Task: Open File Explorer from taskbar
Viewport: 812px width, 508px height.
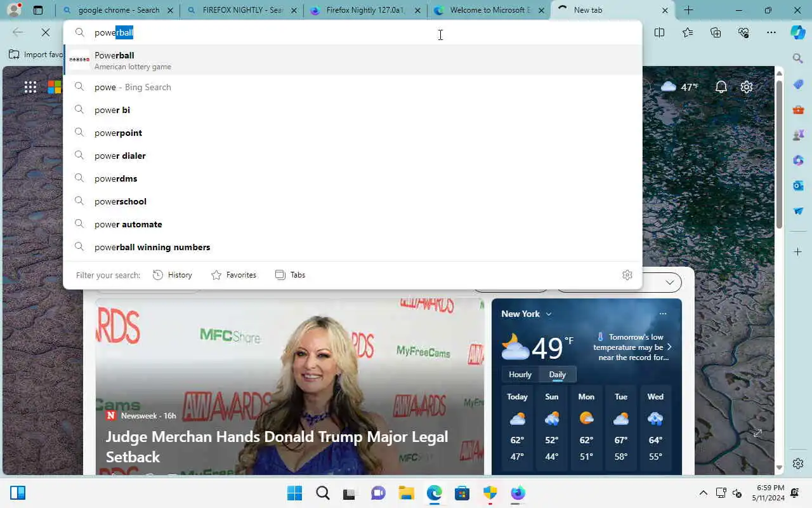Action: tap(406, 493)
